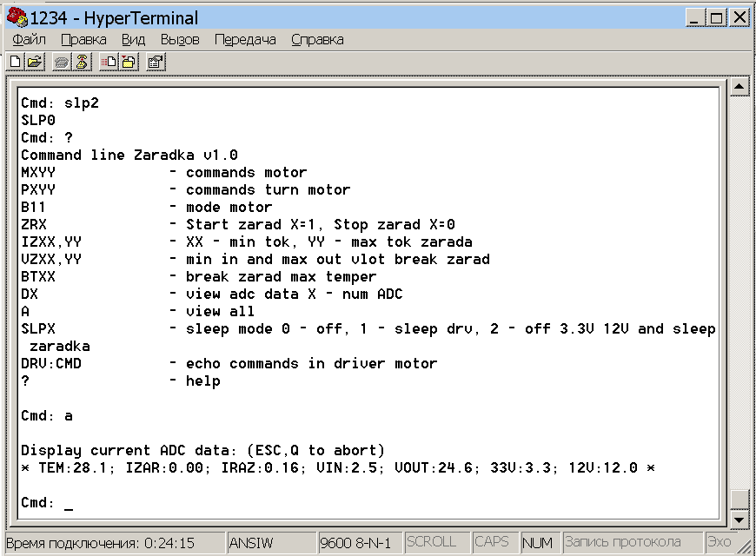Open the Передача menu
The image size is (756, 556).
tap(245, 40)
